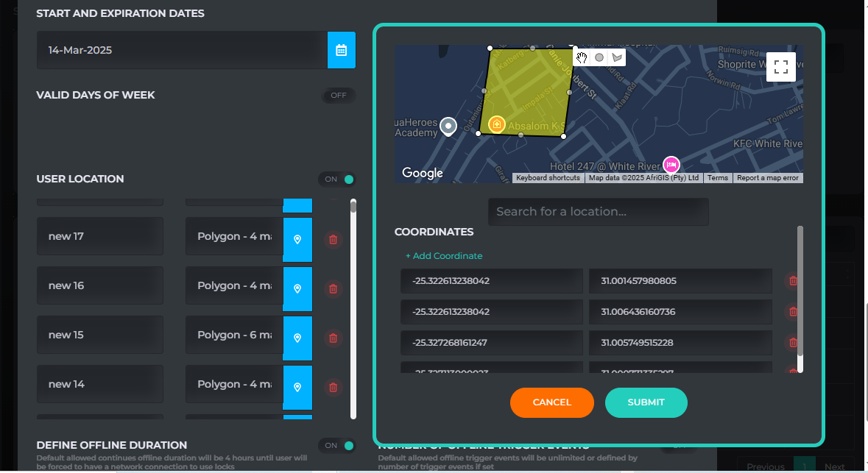Open the map Terms link
868x473 pixels.
coord(717,178)
